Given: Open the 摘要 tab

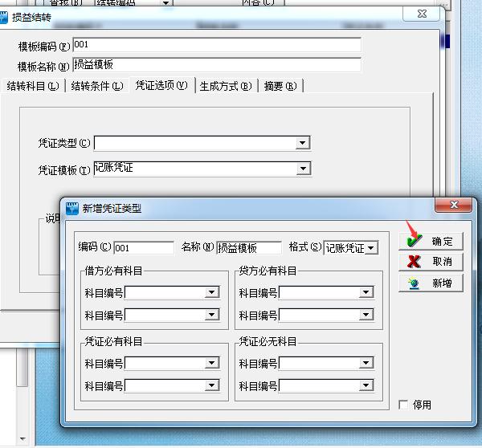Looking at the screenshot, I should 280,86.
